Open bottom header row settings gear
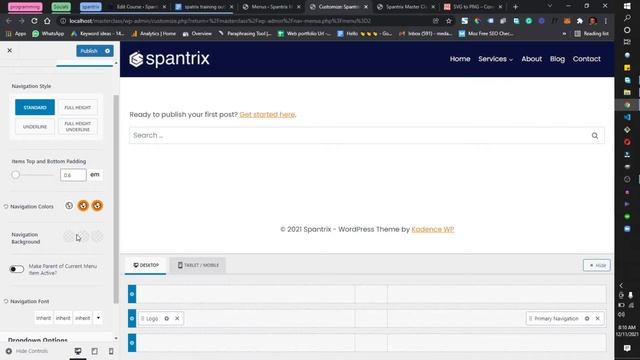The height and width of the screenshot is (360, 640). pyautogui.click(x=132, y=342)
